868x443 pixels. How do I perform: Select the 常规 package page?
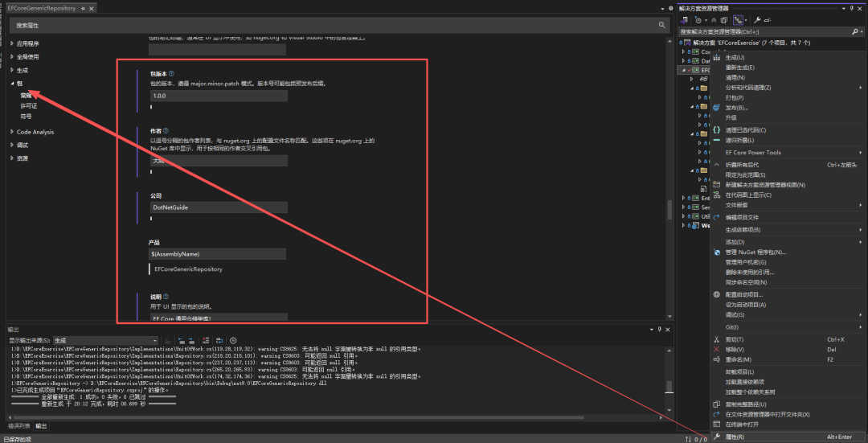pyautogui.click(x=26, y=95)
